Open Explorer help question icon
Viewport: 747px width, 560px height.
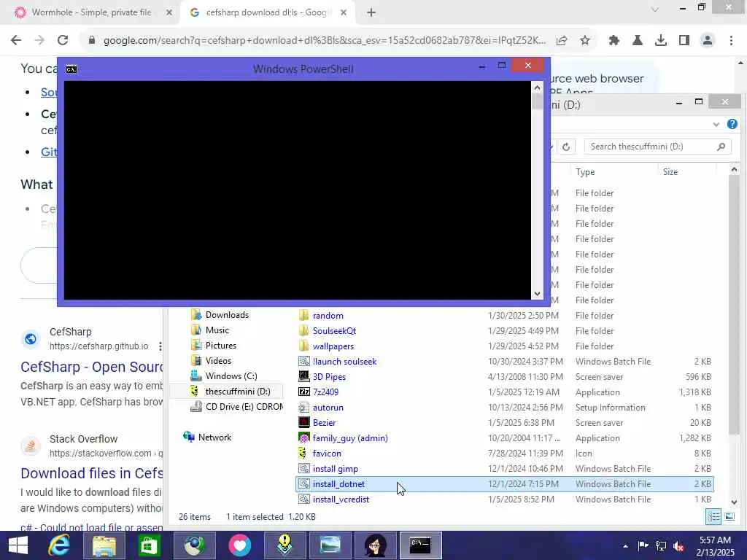pos(732,124)
